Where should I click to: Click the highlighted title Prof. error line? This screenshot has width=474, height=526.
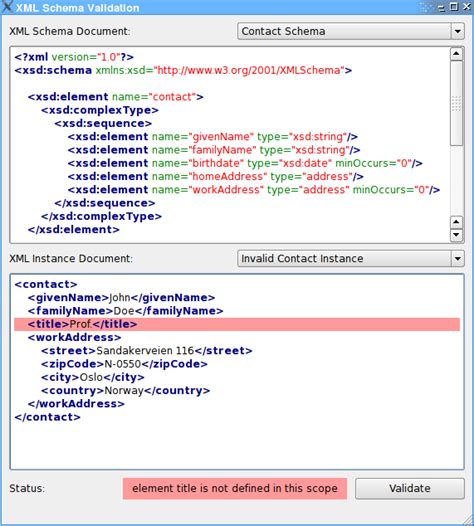click(237, 324)
